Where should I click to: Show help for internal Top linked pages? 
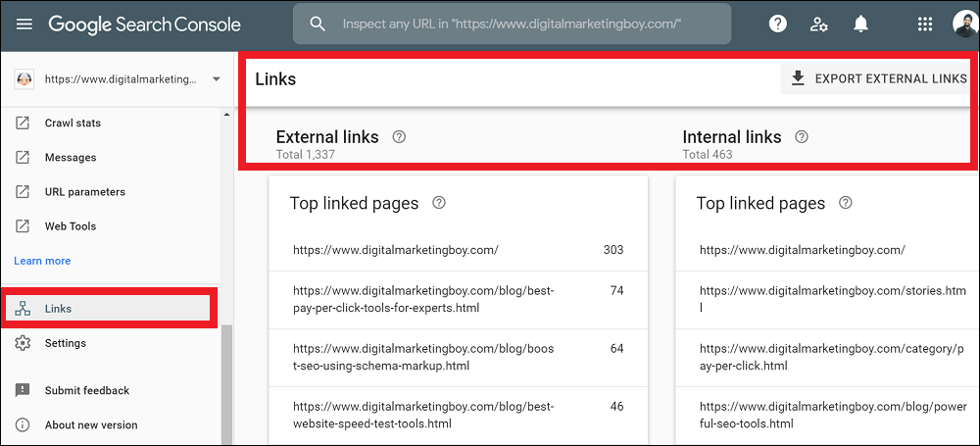pos(846,203)
